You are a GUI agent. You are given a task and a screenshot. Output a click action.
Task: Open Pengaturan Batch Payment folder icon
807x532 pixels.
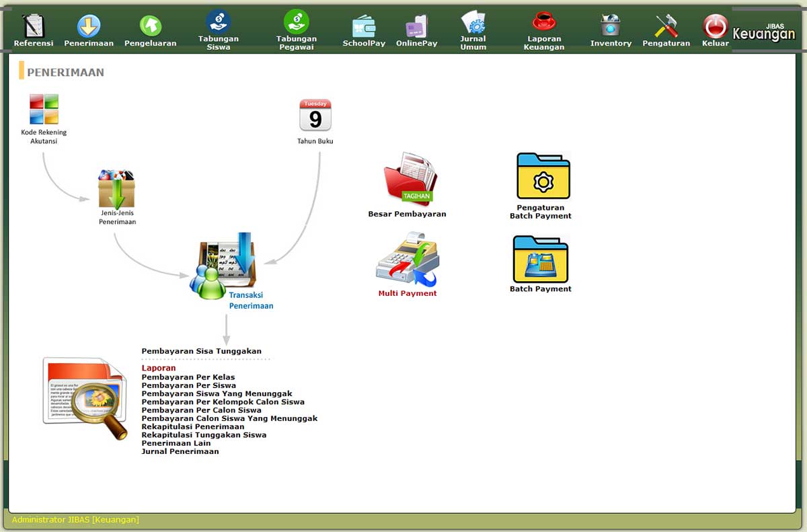(x=543, y=176)
